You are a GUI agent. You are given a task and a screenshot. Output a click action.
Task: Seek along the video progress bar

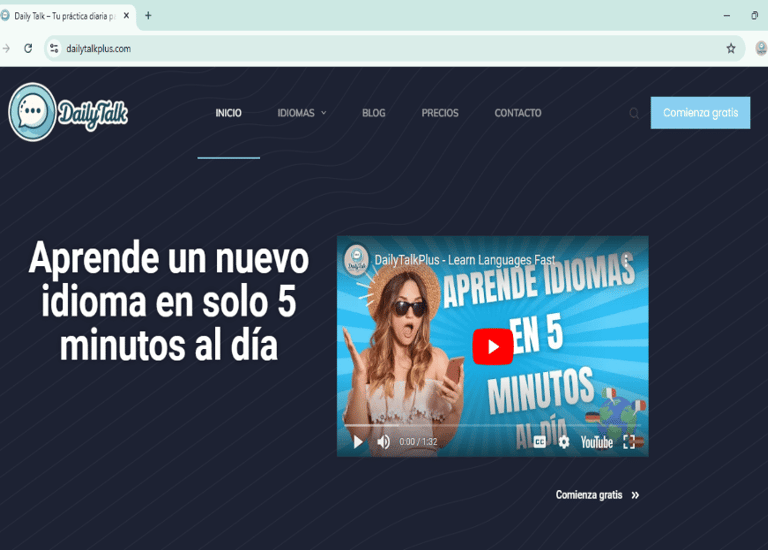point(492,426)
